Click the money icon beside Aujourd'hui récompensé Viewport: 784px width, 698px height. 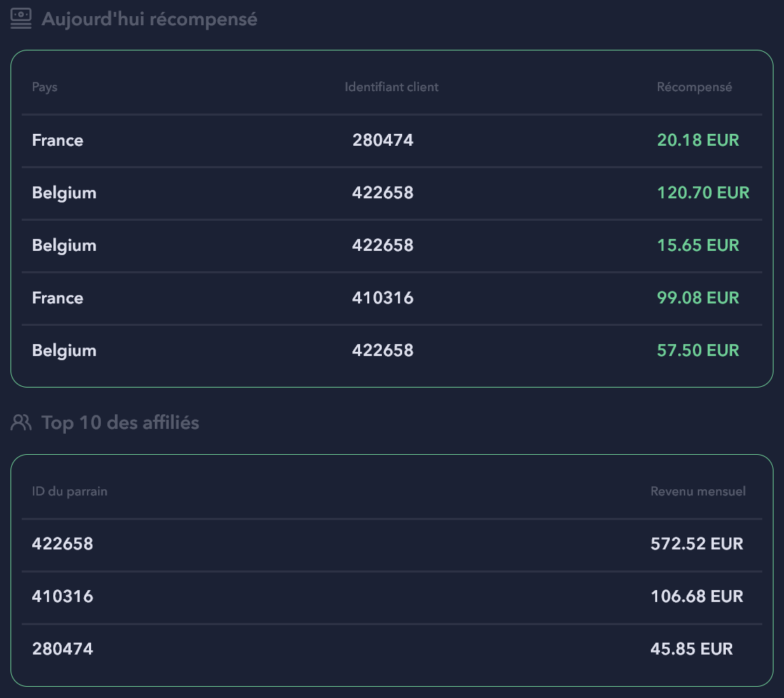click(21, 19)
